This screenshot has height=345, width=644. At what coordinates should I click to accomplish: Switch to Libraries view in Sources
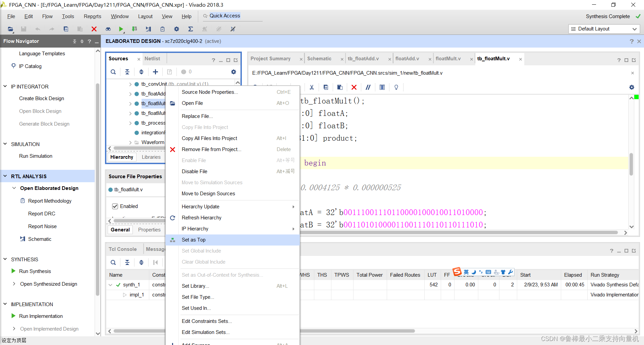click(151, 157)
